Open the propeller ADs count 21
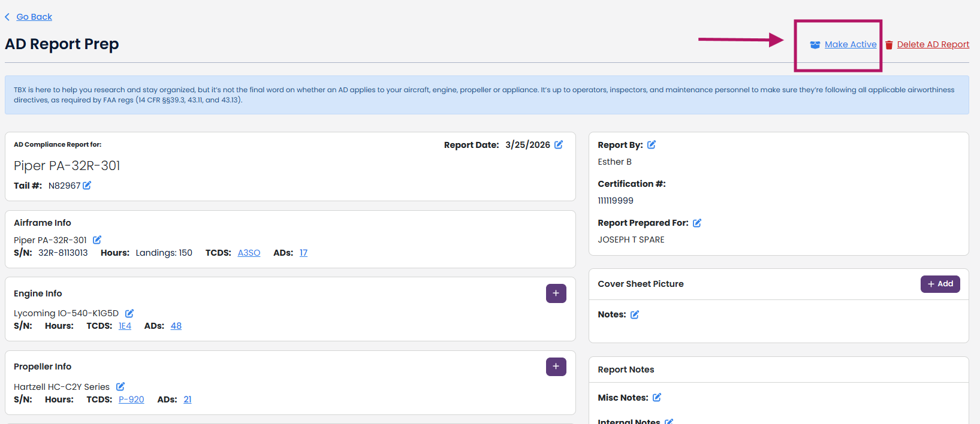Screen dimensions: 980x424 188,399
